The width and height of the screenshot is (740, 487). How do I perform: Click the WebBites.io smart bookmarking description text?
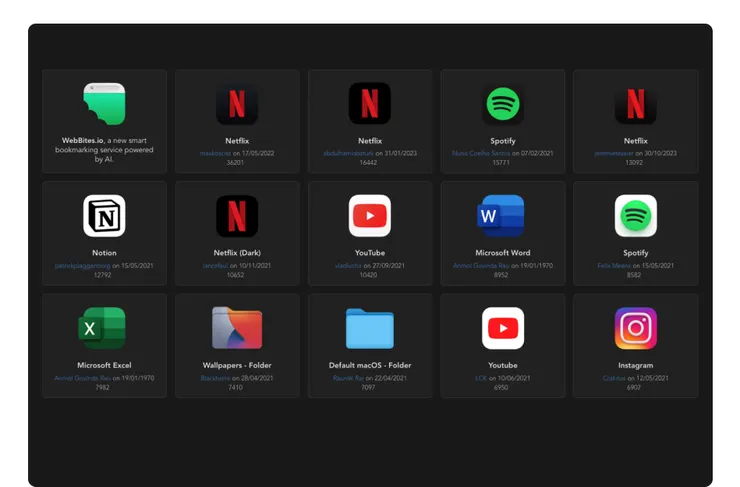(104, 150)
